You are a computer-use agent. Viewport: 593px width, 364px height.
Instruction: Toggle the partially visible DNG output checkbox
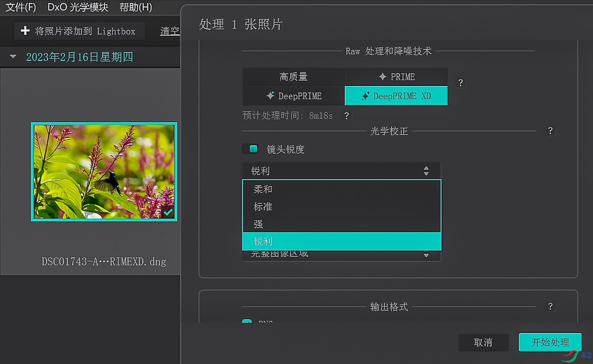(247, 321)
